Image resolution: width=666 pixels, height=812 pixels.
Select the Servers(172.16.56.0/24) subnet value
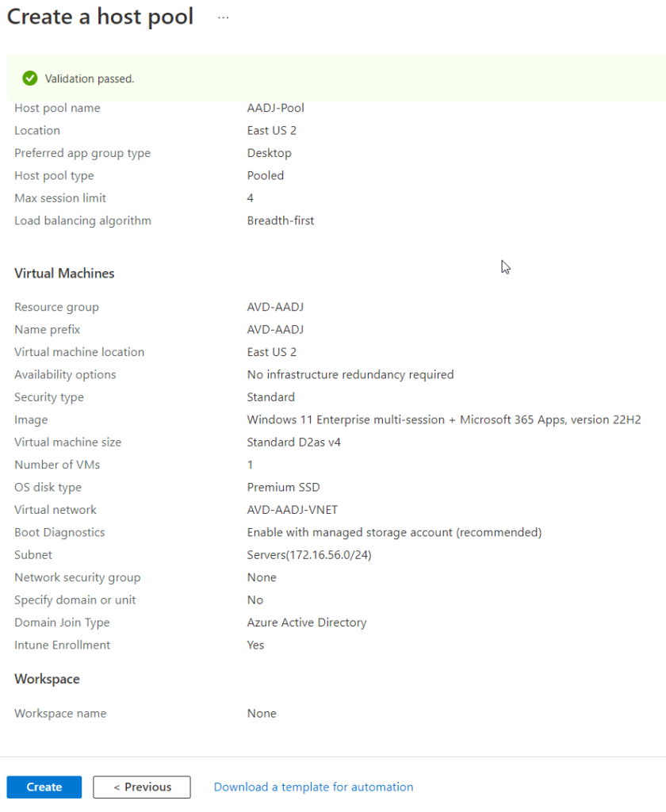pos(308,554)
